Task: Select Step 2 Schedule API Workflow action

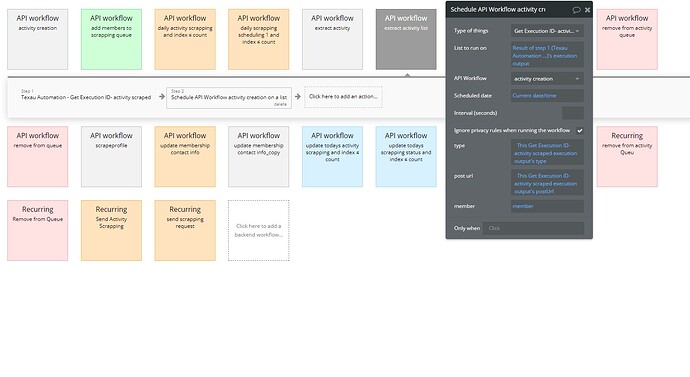Action: (229, 98)
